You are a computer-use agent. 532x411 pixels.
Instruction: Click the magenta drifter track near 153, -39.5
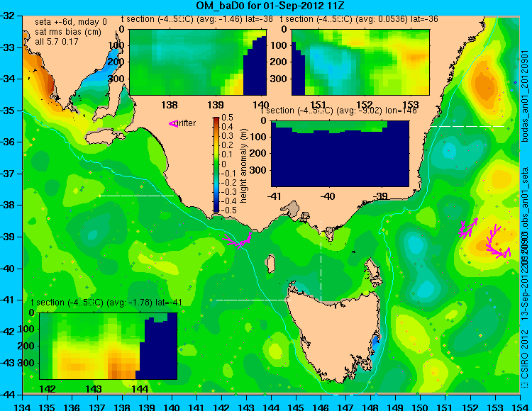pyautogui.click(x=497, y=242)
